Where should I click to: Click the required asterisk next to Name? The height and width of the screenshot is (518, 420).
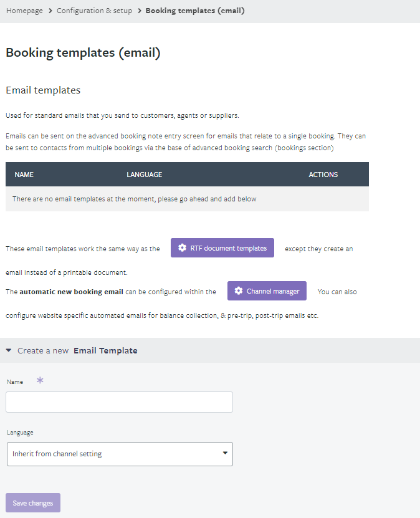click(40, 380)
